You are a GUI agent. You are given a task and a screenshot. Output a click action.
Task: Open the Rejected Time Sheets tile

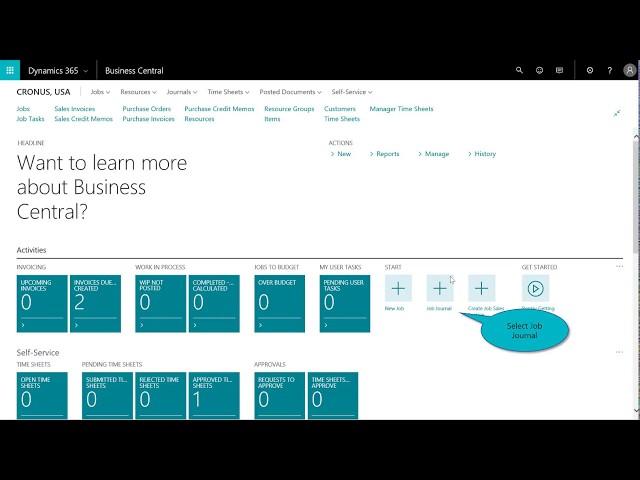161,396
